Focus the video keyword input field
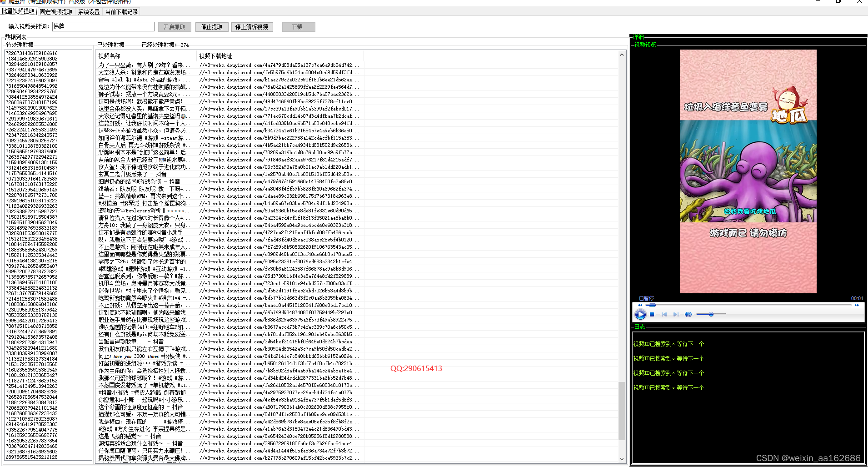This screenshot has width=868, height=467. pos(103,26)
